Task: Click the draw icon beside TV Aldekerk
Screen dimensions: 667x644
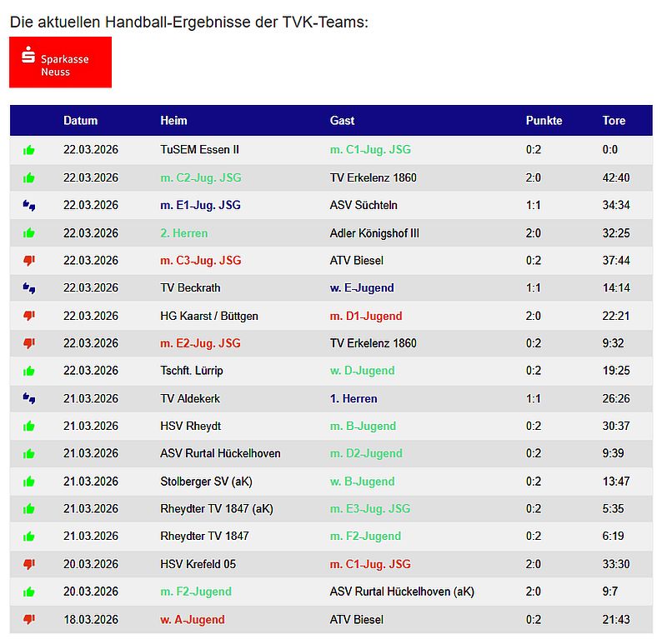Action: tap(29, 398)
